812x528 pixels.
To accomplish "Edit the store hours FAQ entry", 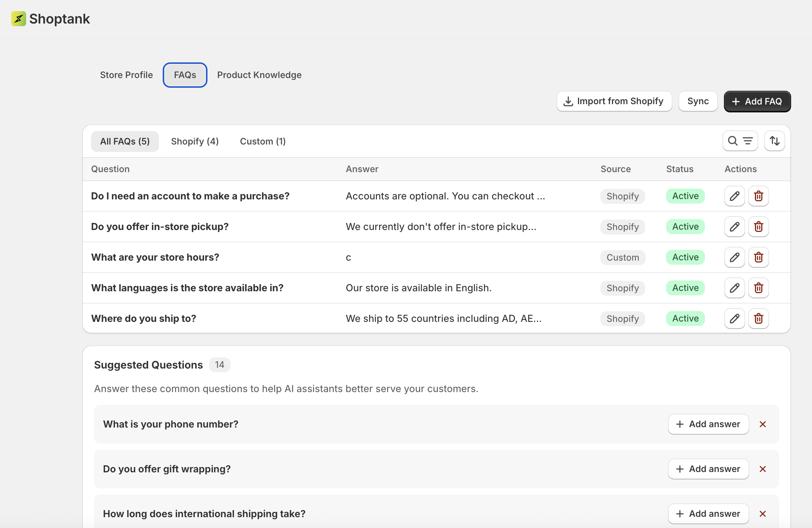I will [734, 257].
